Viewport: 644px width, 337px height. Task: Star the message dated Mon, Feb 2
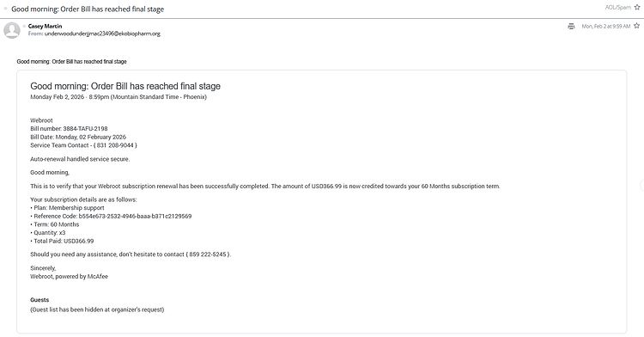pyautogui.click(x=636, y=26)
